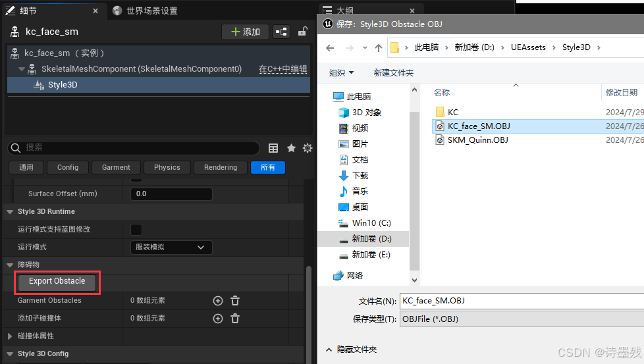
Task: Sort files by 名称 column header
Action: (442, 93)
